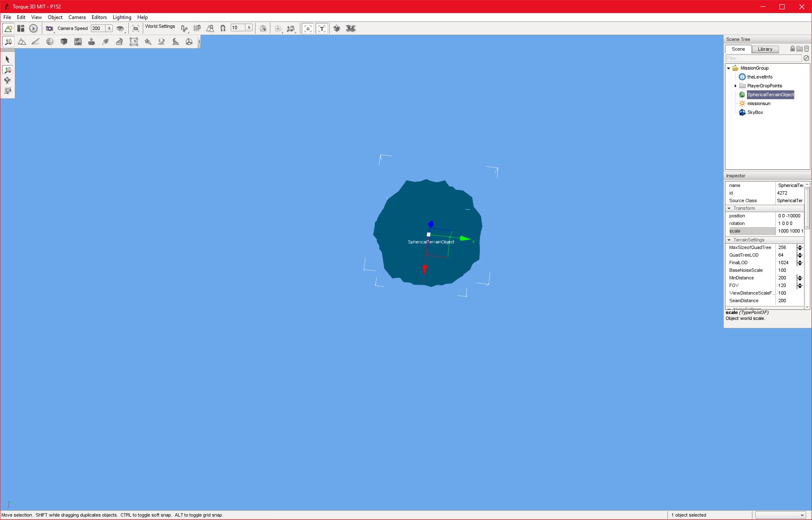Open the snapping options icon after World Settings
The width and height of the screenshot is (812, 520).
(x=184, y=28)
